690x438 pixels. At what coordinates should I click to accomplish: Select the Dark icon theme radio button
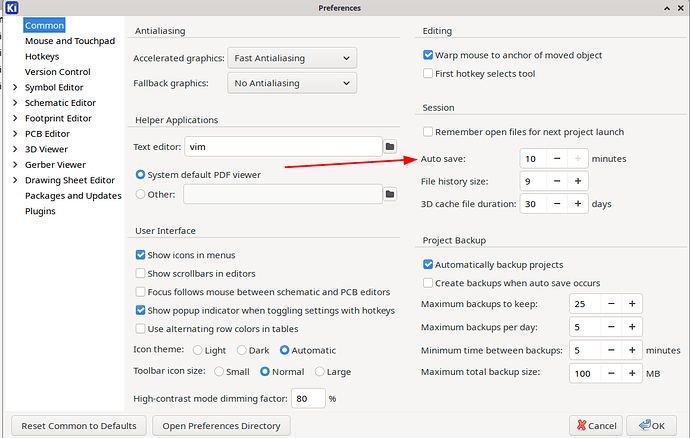coord(241,350)
